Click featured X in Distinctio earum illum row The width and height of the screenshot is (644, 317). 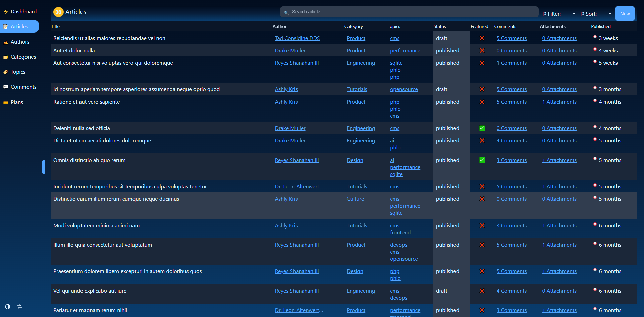tap(482, 199)
